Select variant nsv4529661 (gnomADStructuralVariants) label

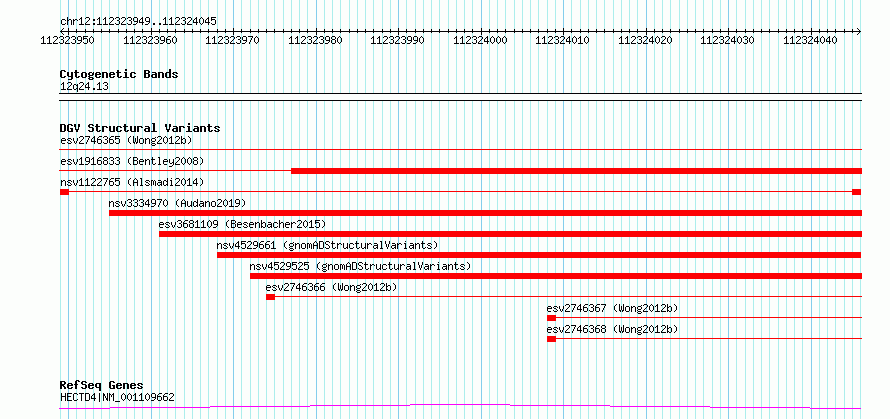tap(328, 245)
